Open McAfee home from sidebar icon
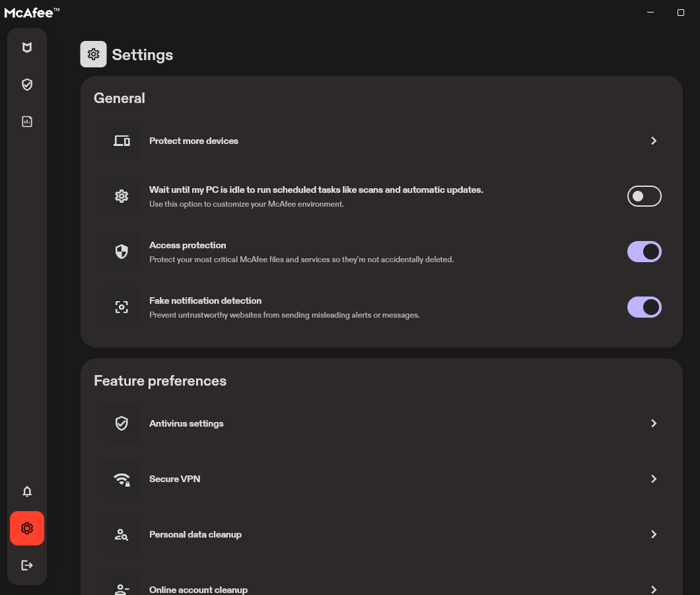Screen dimensions: 700x595 click(27, 48)
